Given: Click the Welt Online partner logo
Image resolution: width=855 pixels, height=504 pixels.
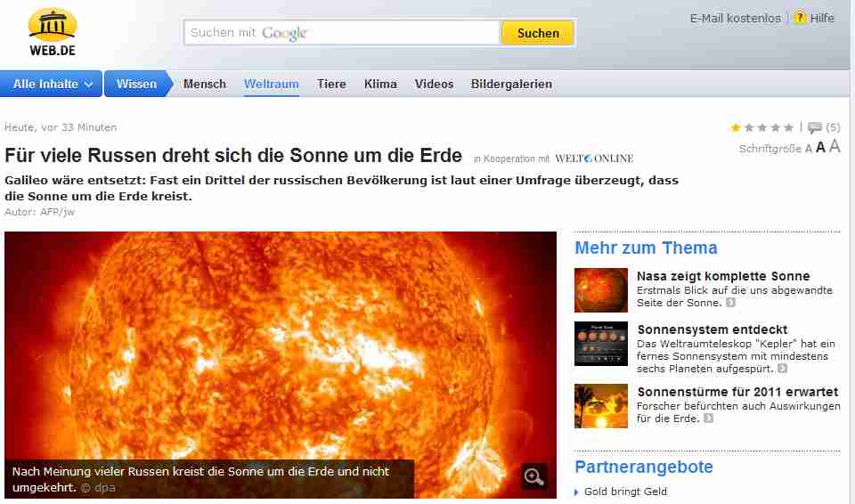Looking at the screenshot, I should (x=594, y=159).
